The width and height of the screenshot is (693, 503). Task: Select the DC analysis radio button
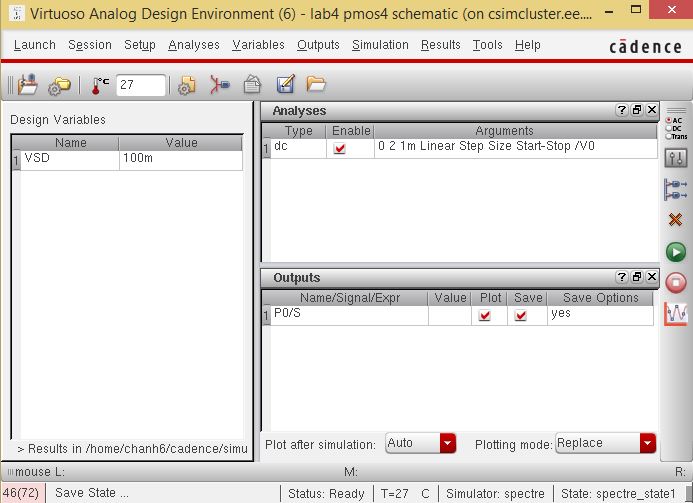click(x=669, y=128)
